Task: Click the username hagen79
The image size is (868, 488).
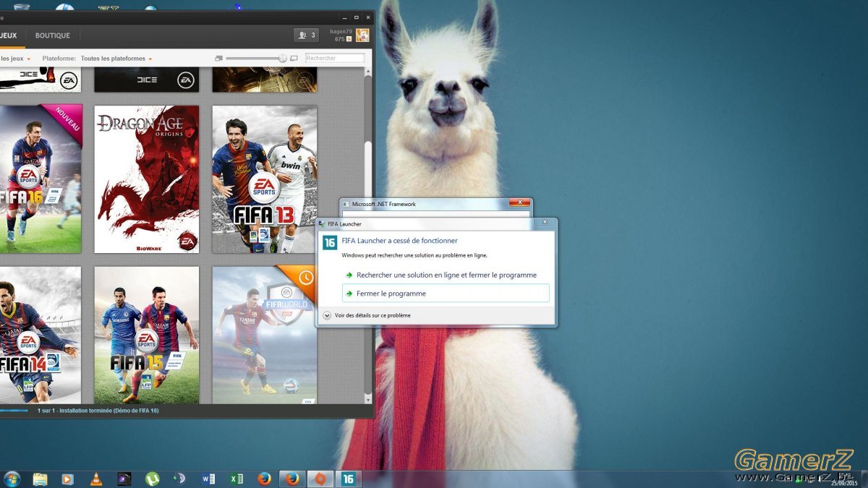Action: point(340,32)
